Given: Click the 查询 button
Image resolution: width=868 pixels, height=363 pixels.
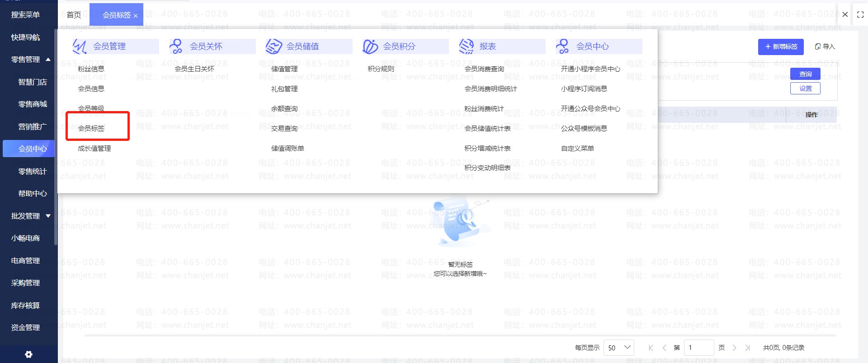Looking at the screenshot, I should [805, 74].
